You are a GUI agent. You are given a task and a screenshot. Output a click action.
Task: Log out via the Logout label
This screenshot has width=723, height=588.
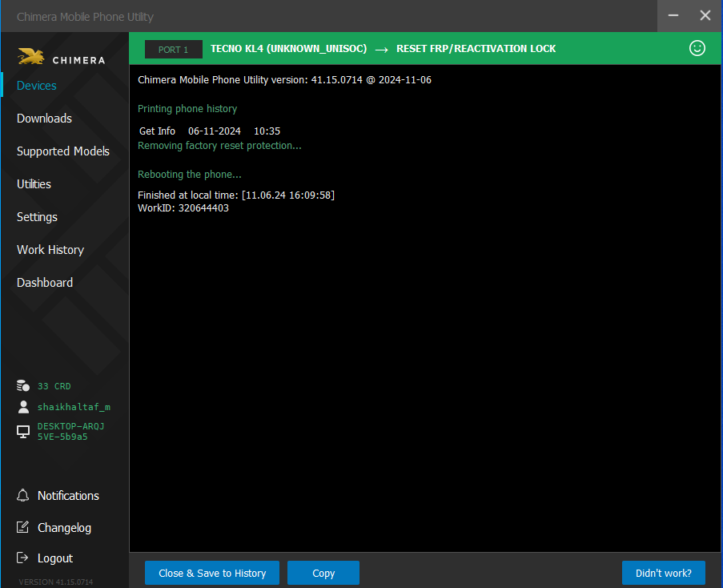55,558
